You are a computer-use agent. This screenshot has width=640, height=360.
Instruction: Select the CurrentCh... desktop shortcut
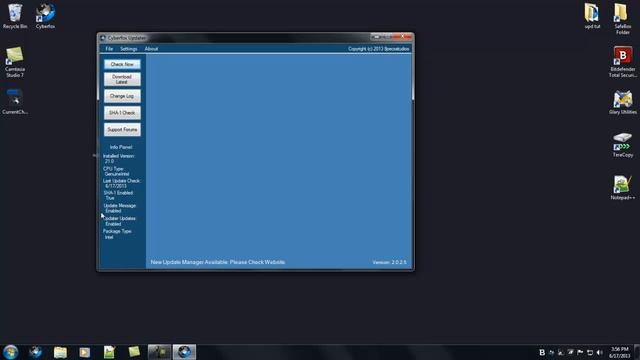15,101
